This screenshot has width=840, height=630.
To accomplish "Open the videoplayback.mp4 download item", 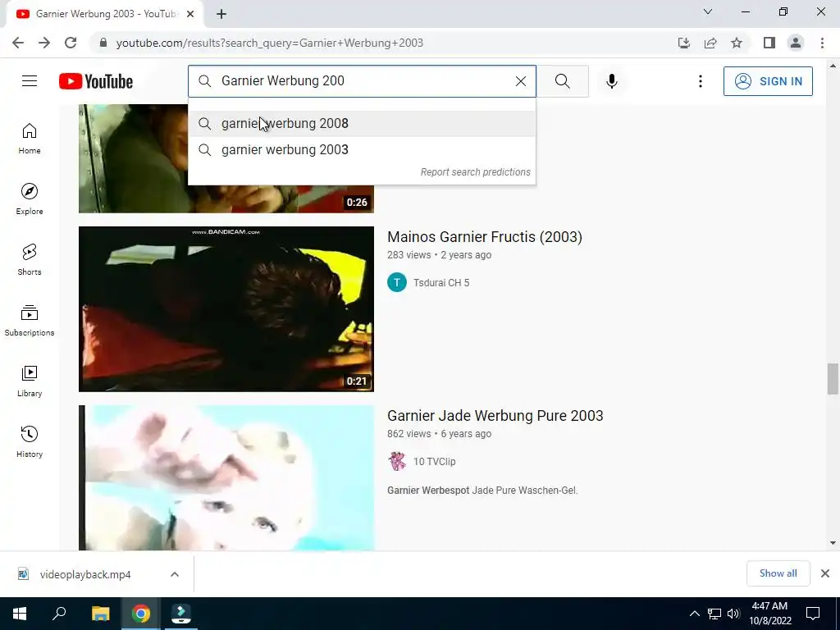I will pos(85,574).
